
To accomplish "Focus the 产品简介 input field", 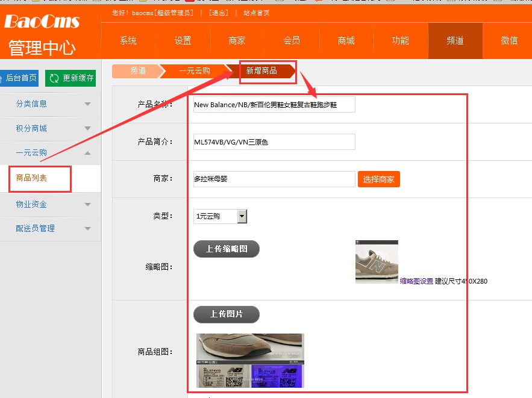I will [274, 142].
